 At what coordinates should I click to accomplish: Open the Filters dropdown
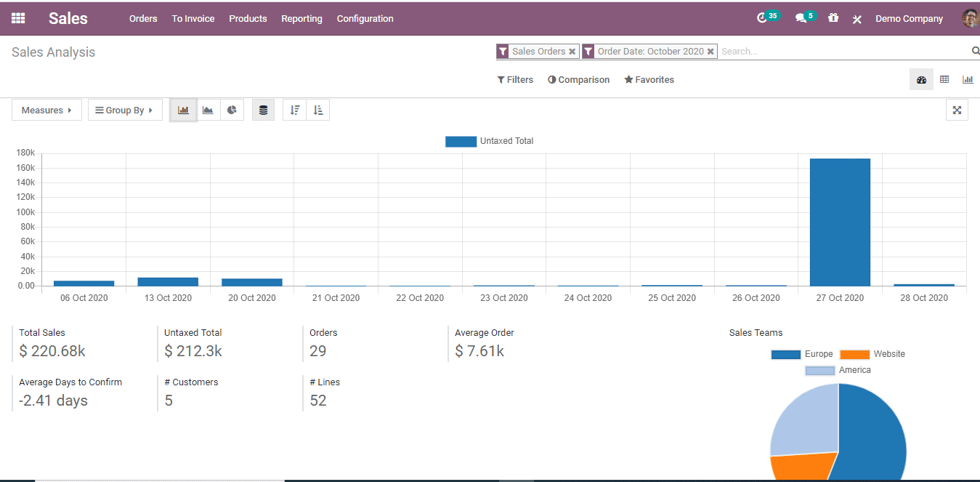[x=515, y=80]
